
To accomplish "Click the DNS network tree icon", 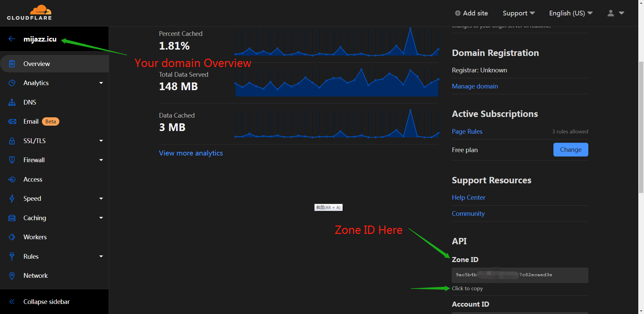I will click(x=12, y=102).
